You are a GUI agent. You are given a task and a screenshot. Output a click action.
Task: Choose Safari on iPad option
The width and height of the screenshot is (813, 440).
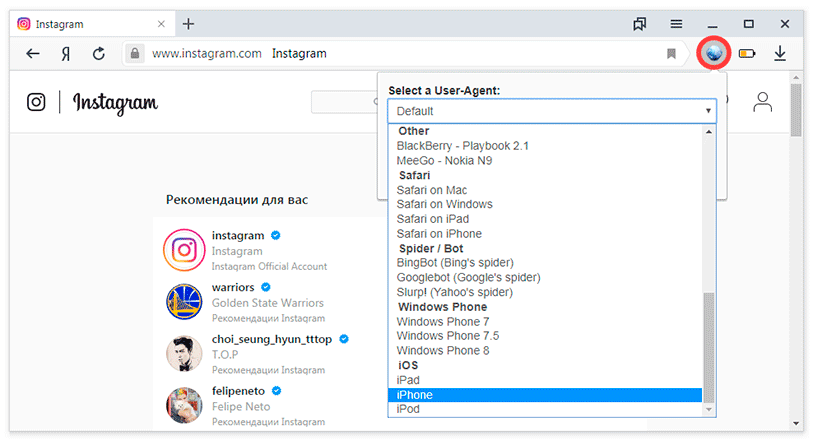[x=432, y=219]
